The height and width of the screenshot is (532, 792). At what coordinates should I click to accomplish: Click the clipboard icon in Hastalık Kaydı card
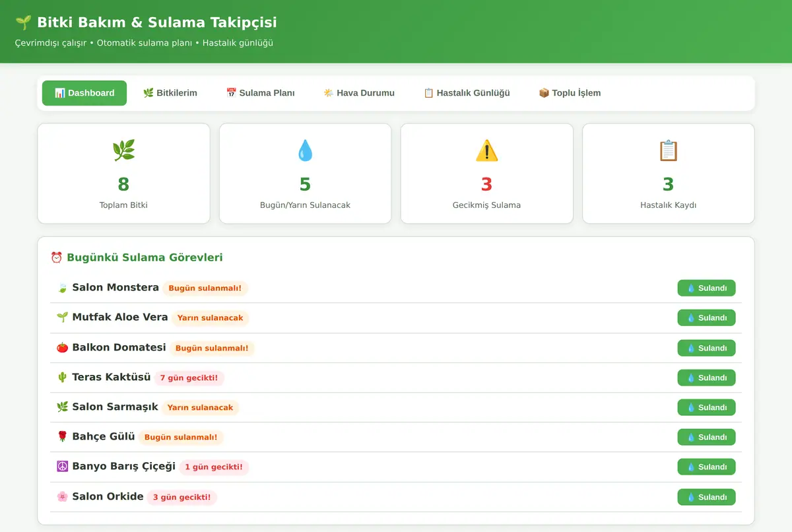[x=668, y=150]
